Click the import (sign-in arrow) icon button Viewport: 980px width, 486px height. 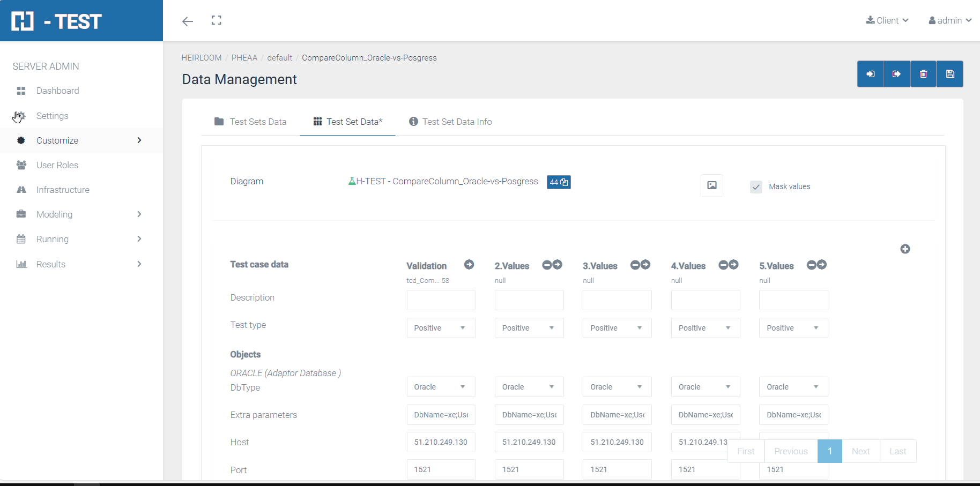click(871, 74)
